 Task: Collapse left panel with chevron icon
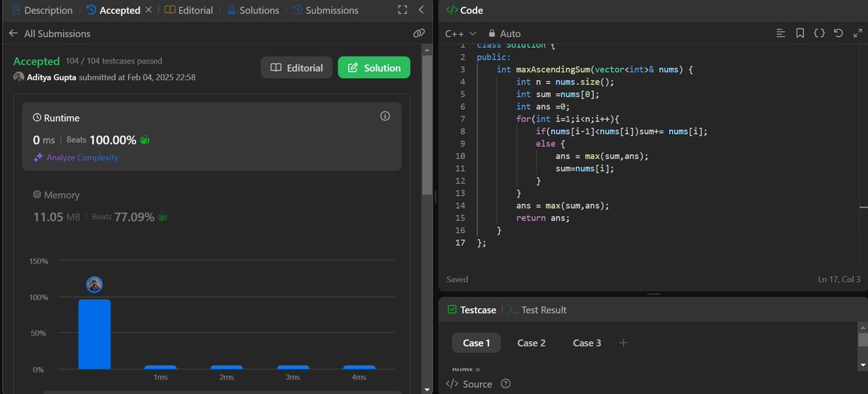click(422, 10)
